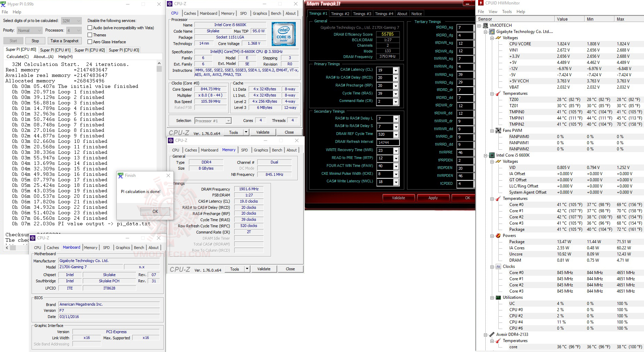Viewport: 644px width, 352px height.
Task: Switch to Timings #2 tab in Mem TweakIt
Action: click(340, 14)
